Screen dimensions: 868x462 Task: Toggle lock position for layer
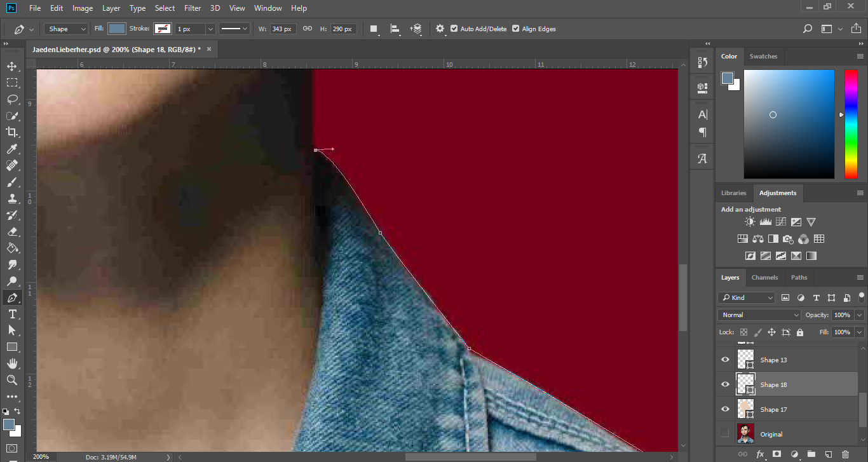tap(771, 332)
